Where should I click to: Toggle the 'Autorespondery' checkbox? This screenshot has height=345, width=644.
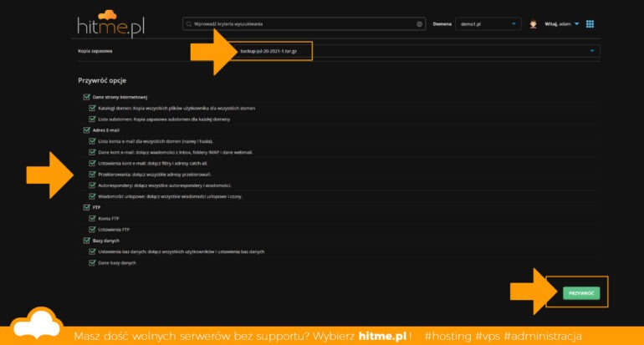[92, 185]
